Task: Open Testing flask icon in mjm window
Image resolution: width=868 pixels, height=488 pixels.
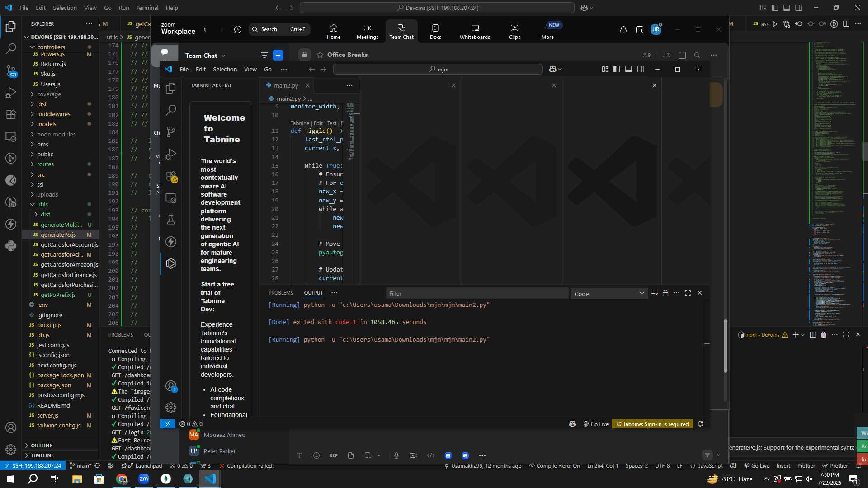Action: tap(171, 220)
